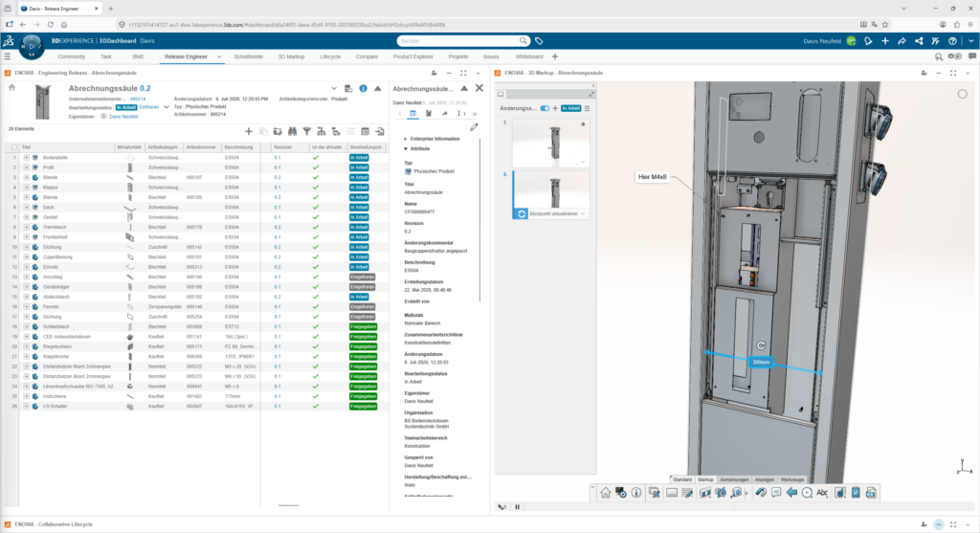
Task: Click the blue information icon for Abrechnungssäule
Action: pos(363,89)
